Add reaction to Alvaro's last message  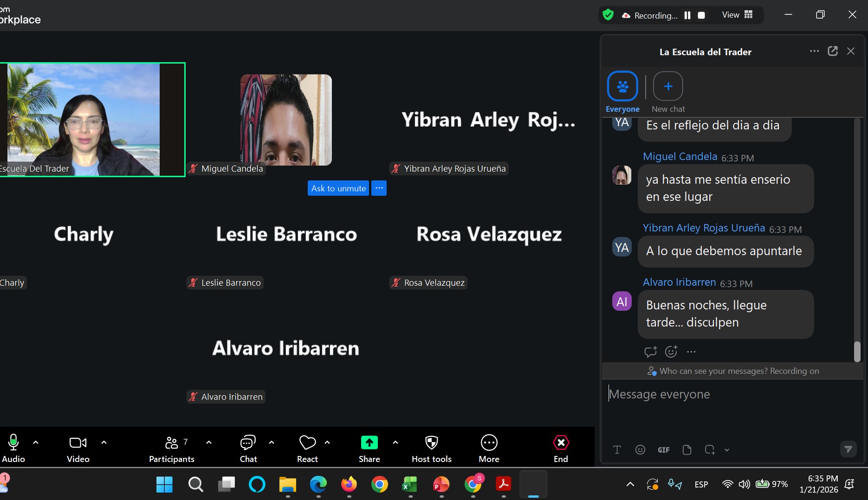[x=671, y=352]
